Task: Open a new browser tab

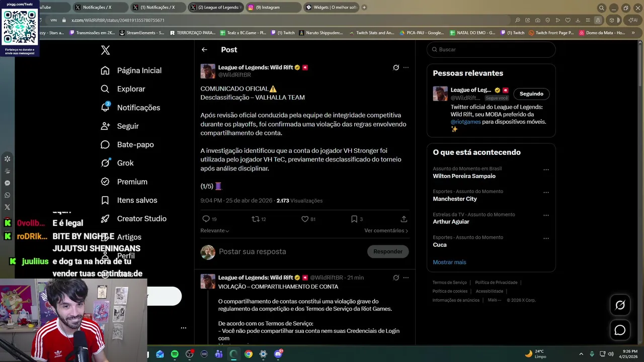Action: tap(364, 8)
